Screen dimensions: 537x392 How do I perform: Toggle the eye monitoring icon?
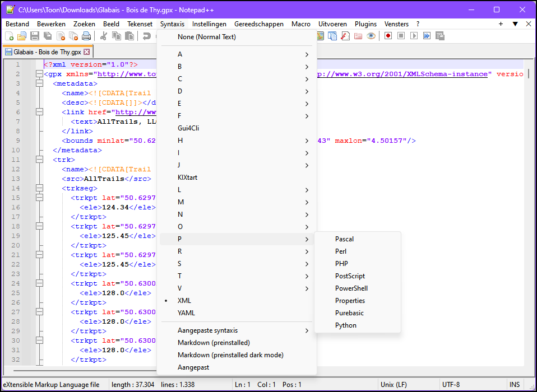coord(371,36)
